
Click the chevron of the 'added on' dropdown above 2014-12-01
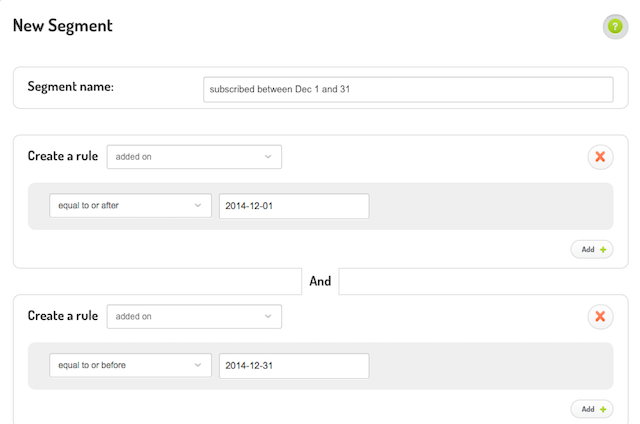coord(268,157)
